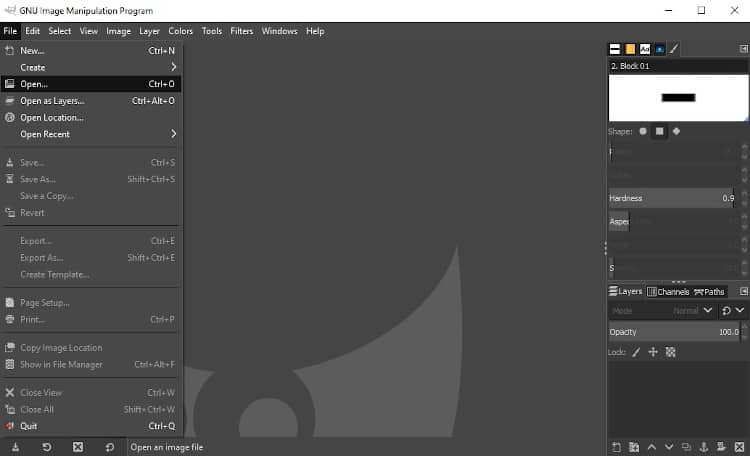Image resolution: width=750 pixels, height=456 pixels.
Task: Click the brush name field
Action: pos(678,66)
